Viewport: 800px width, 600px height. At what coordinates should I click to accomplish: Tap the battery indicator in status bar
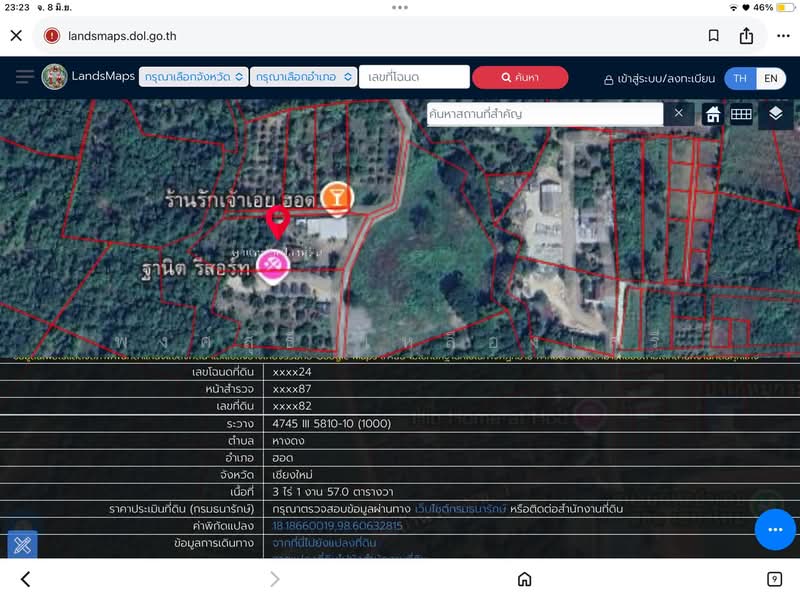[x=784, y=8]
